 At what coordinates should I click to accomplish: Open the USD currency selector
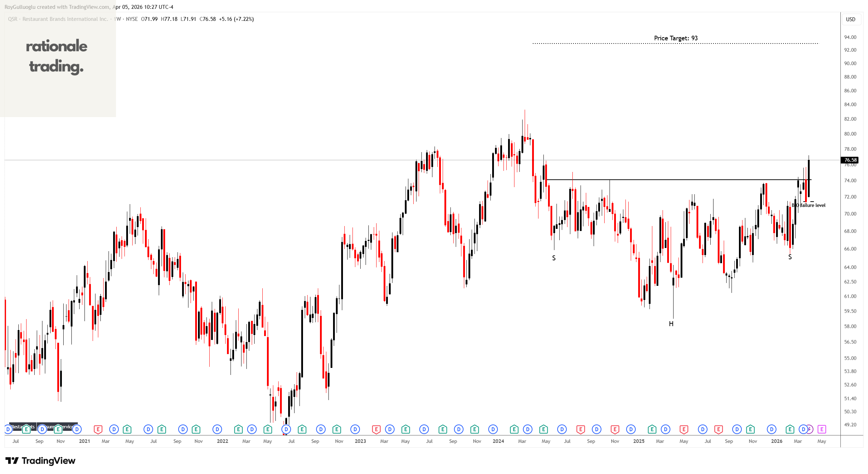coord(850,19)
